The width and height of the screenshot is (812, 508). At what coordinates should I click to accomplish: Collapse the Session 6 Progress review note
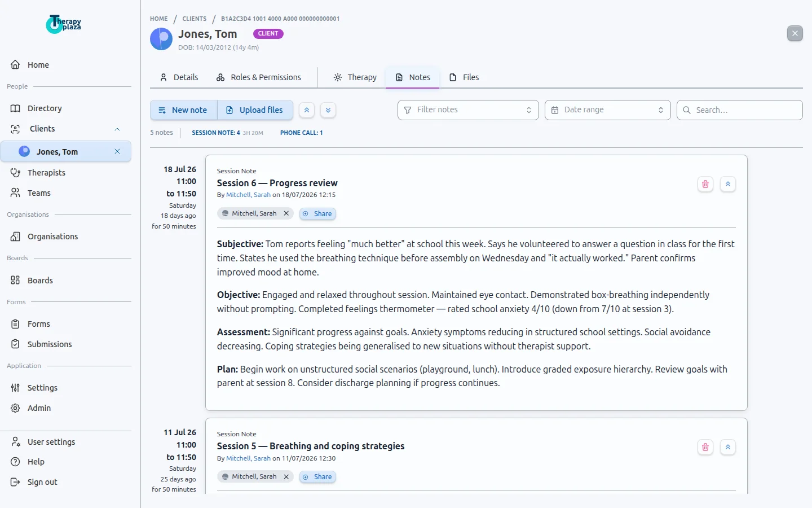pyautogui.click(x=728, y=184)
